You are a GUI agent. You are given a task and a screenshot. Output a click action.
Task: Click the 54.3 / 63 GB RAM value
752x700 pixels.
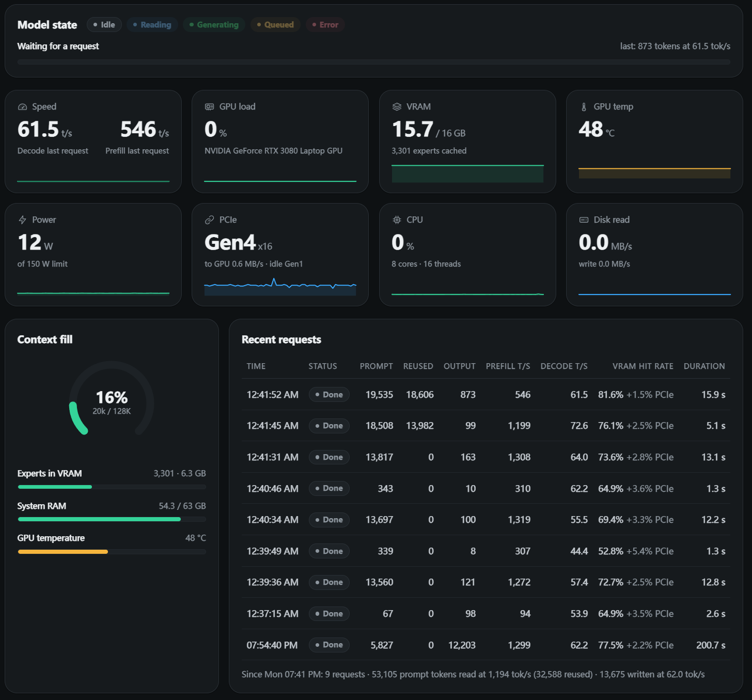click(x=182, y=506)
